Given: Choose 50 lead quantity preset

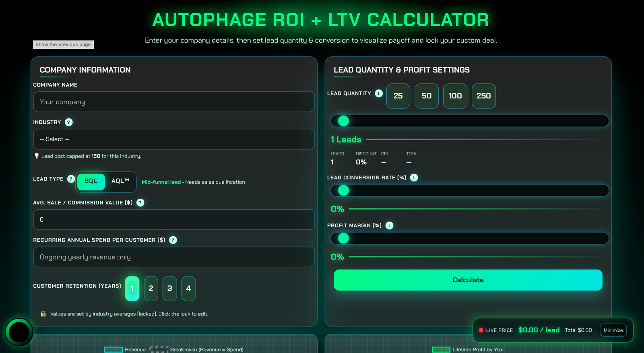Looking at the screenshot, I should [427, 96].
